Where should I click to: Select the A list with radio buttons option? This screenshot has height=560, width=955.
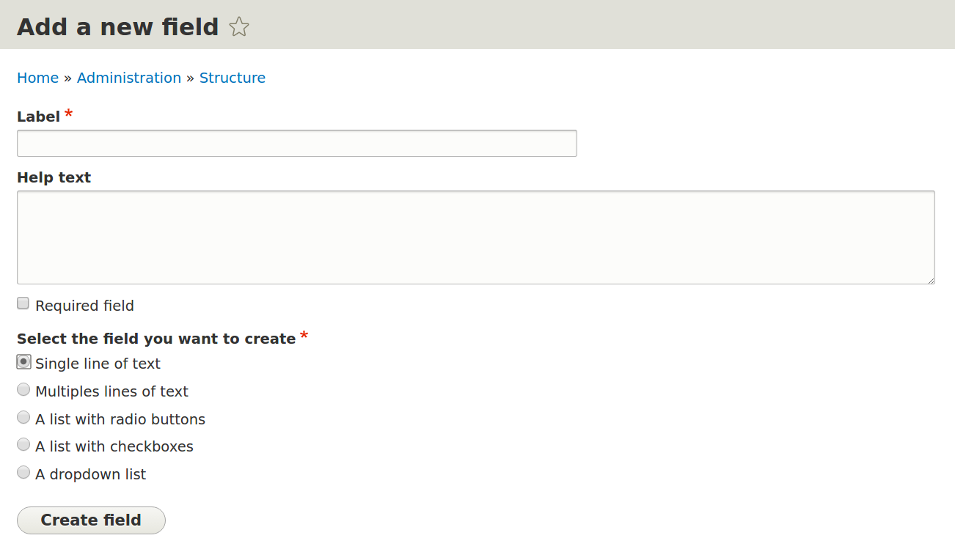click(x=23, y=417)
